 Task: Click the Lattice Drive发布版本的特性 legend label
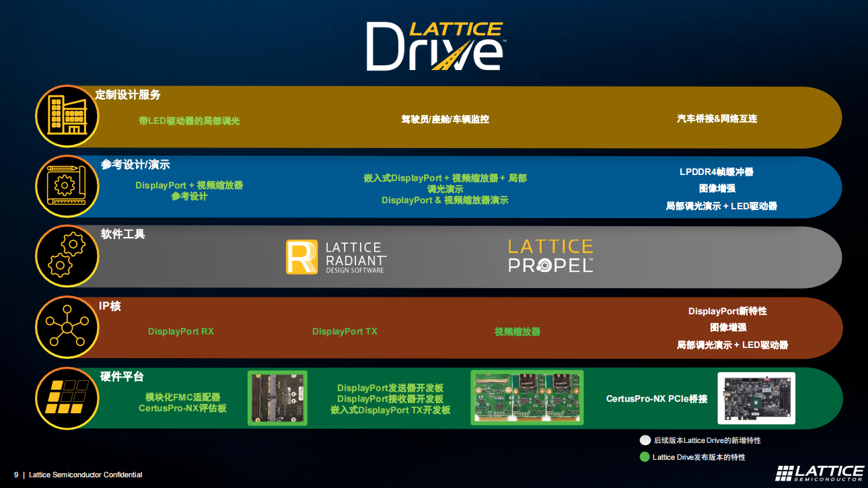pyautogui.click(x=699, y=457)
